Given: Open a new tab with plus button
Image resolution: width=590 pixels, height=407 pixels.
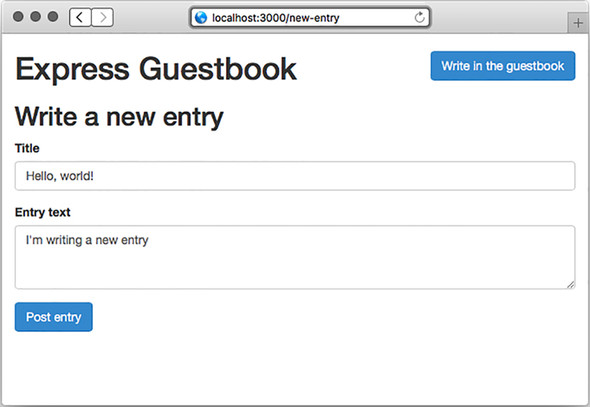Looking at the screenshot, I should pos(578,23).
